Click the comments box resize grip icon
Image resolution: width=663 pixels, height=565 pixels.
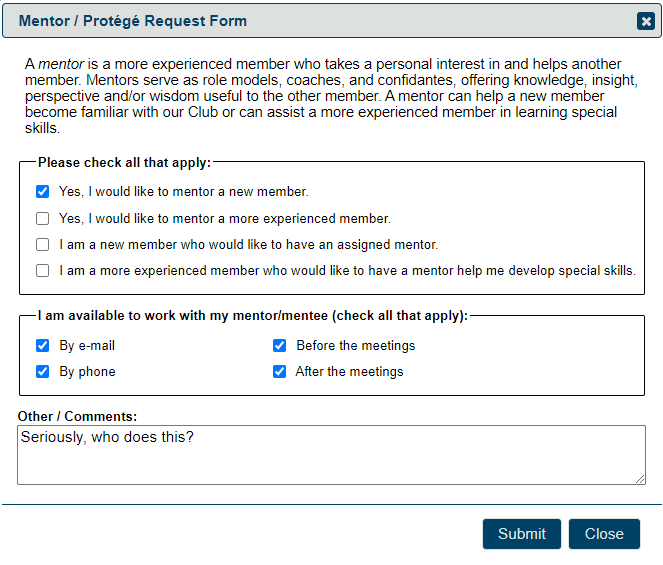pyautogui.click(x=640, y=479)
